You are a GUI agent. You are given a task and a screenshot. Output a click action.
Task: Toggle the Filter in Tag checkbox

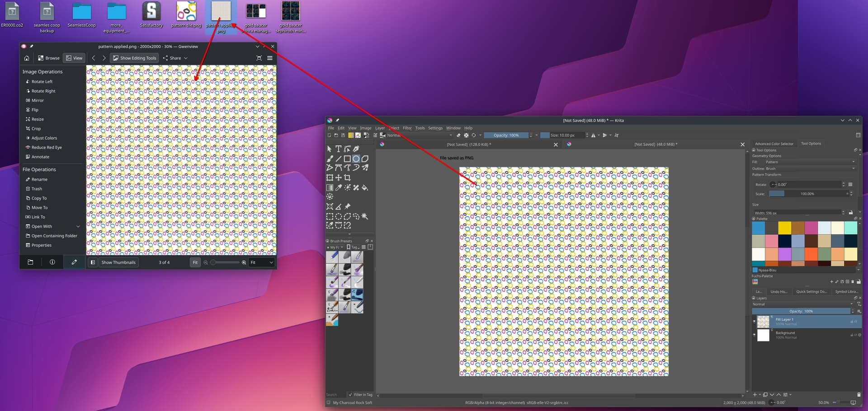(350, 395)
